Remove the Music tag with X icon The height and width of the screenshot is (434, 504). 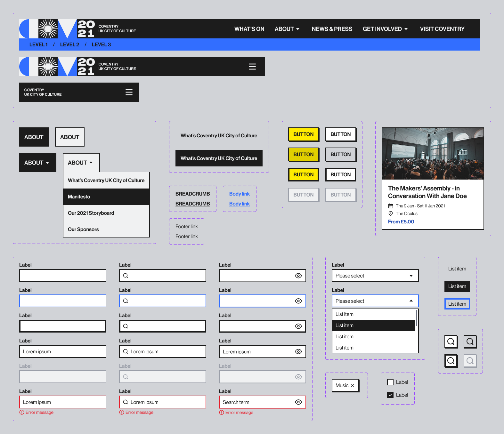click(353, 385)
